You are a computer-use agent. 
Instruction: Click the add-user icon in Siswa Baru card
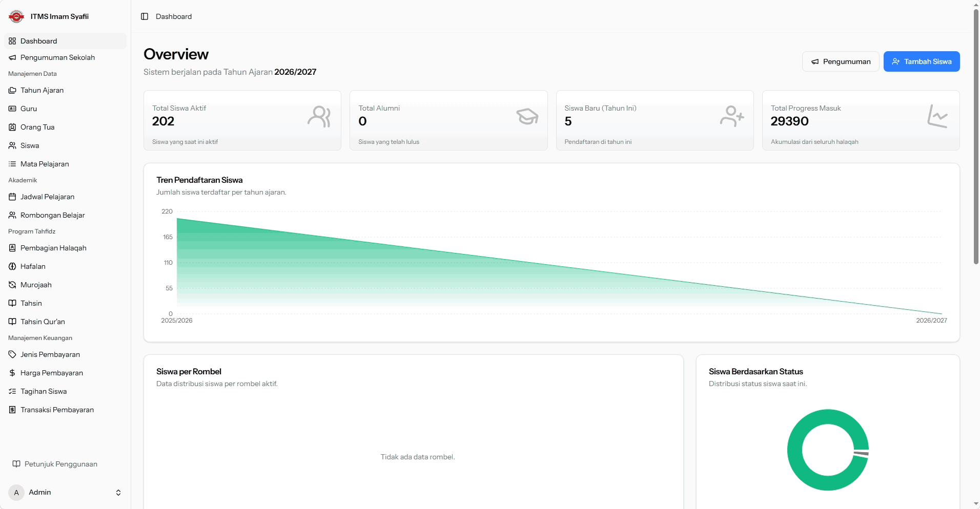(x=732, y=117)
